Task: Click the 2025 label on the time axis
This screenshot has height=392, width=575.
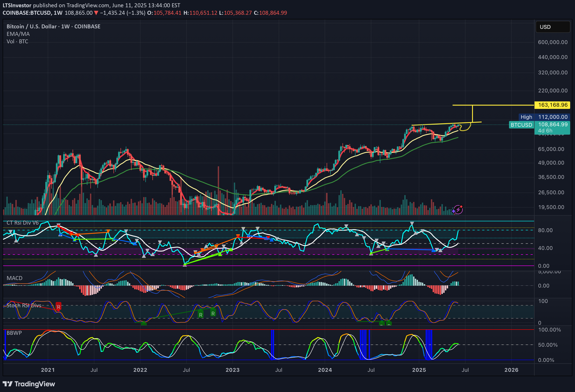Action: [419, 370]
